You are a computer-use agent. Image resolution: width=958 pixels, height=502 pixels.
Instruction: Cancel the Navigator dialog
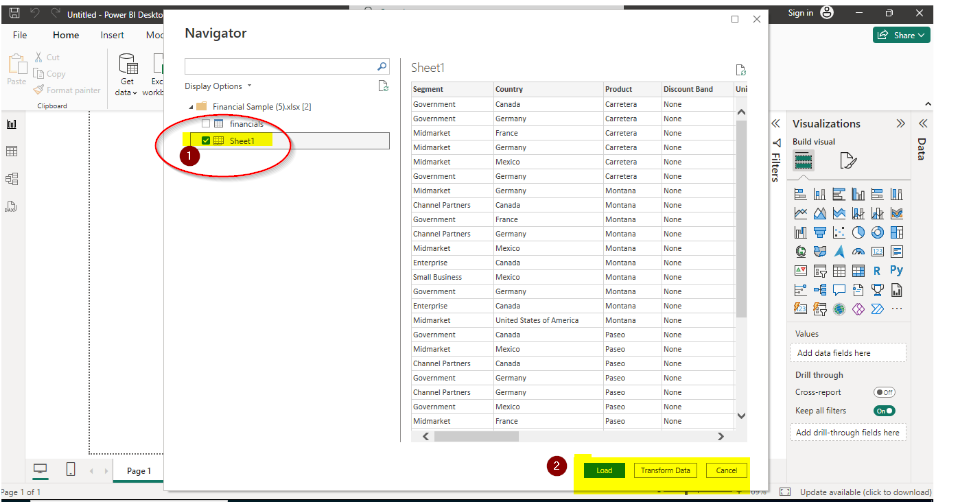tap(726, 470)
